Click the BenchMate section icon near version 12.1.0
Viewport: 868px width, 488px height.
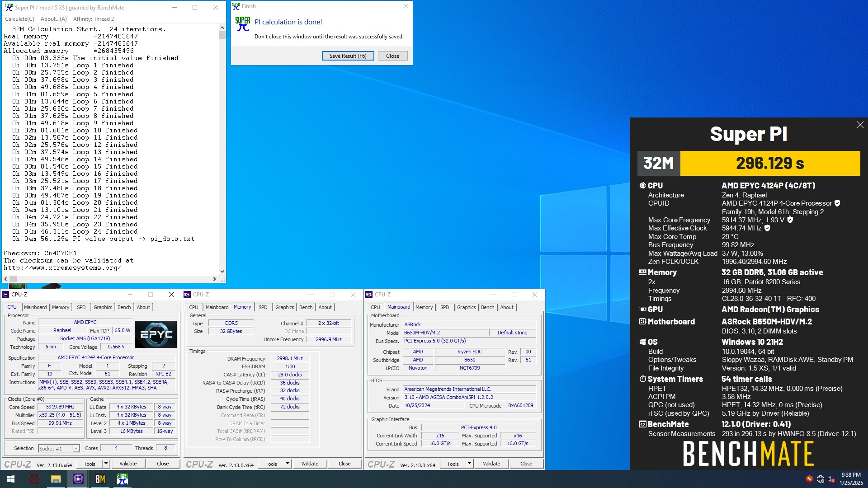[642, 424]
